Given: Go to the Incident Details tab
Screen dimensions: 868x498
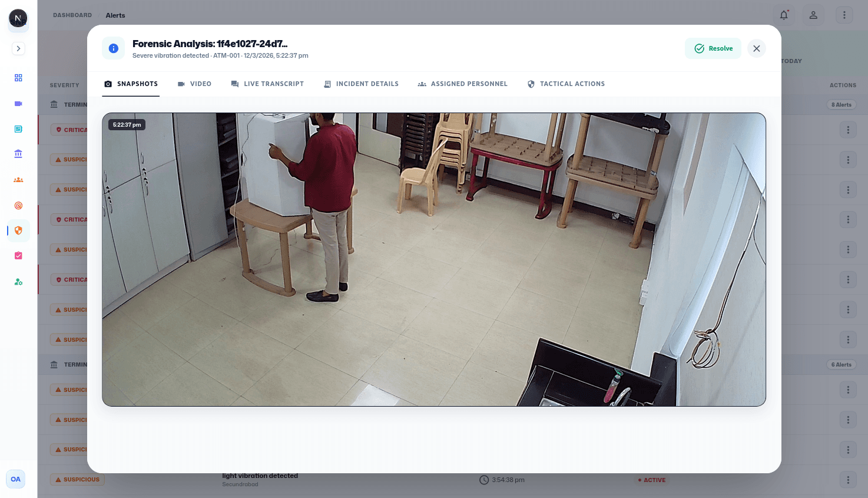Looking at the screenshot, I should pos(361,84).
